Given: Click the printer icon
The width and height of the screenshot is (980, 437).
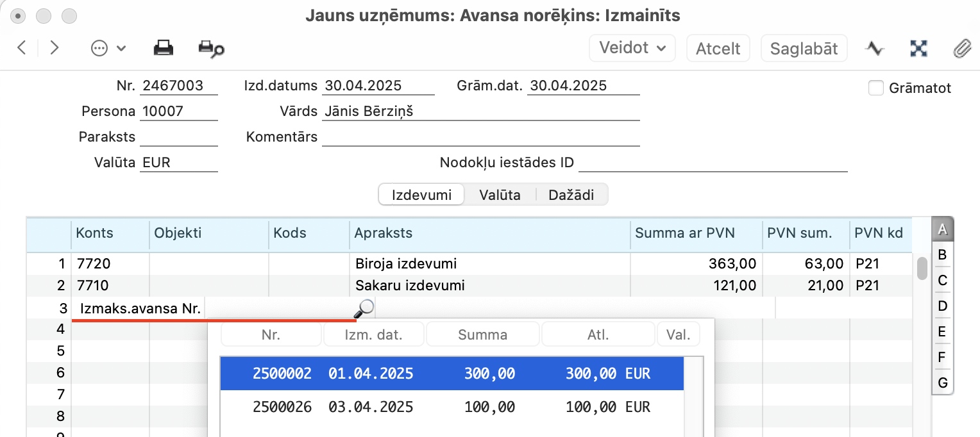Looking at the screenshot, I should [164, 48].
